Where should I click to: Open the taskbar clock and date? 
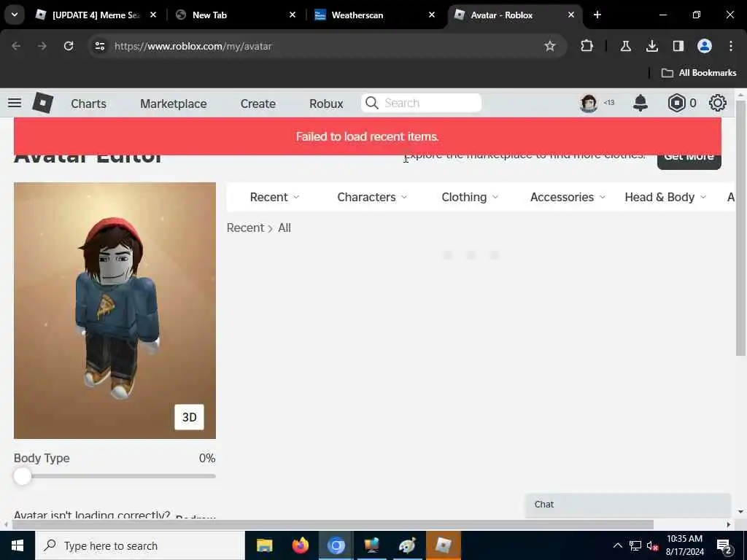pos(684,545)
